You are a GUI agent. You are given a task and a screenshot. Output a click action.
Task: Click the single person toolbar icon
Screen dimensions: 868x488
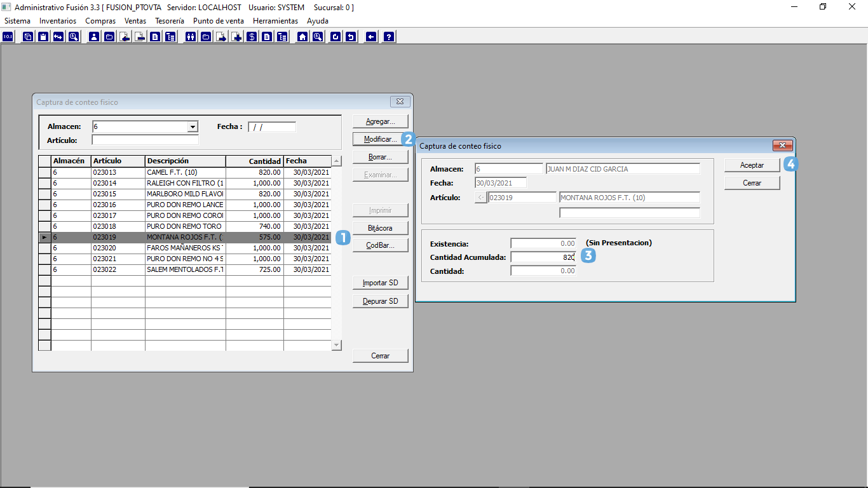(x=94, y=37)
